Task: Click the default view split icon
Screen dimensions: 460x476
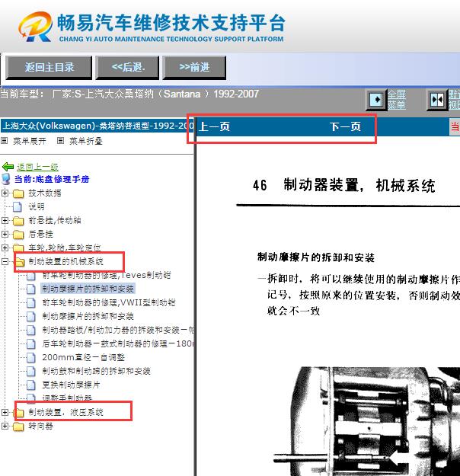Action: (437, 100)
